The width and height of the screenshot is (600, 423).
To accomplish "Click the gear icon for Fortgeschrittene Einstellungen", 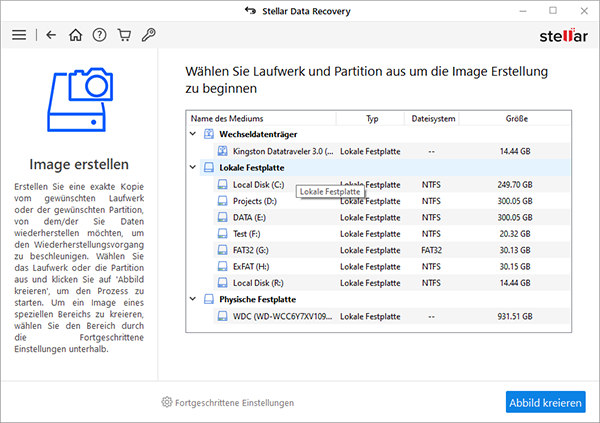I will (167, 402).
